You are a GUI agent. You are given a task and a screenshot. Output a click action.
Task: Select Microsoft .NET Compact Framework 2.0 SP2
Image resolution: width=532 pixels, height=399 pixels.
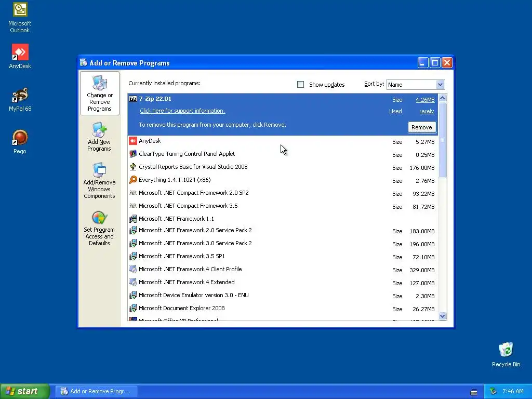click(194, 193)
